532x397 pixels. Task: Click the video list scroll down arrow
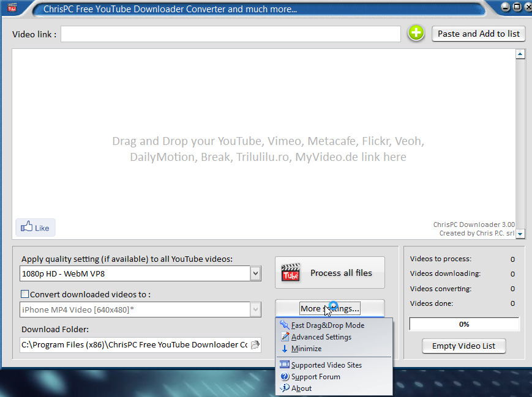[x=520, y=234]
